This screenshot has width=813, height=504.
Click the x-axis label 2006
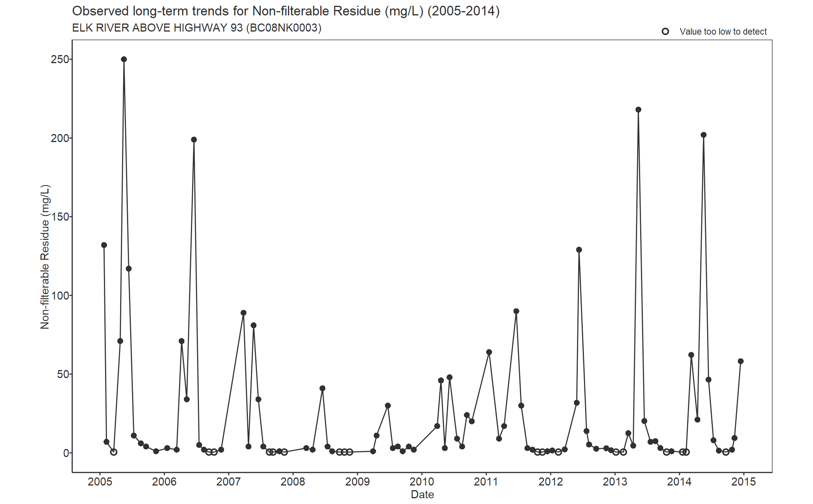pos(164,482)
